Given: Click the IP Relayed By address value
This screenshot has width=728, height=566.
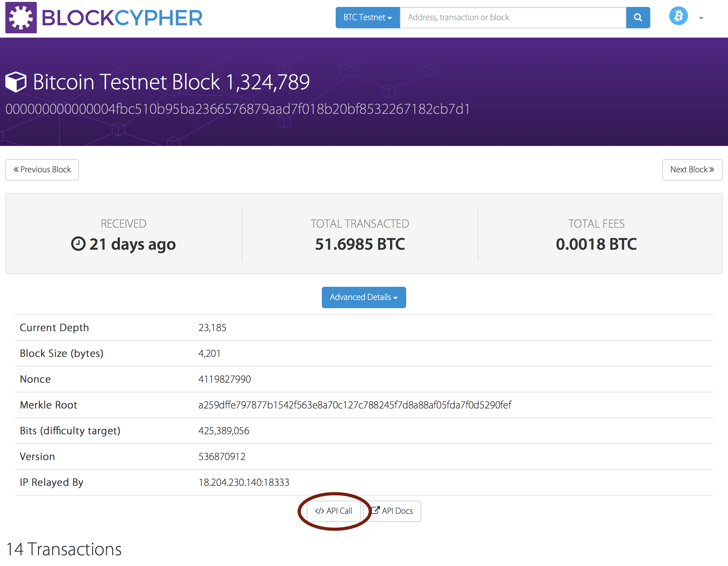Looking at the screenshot, I should pyautogui.click(x=244, y=482).
